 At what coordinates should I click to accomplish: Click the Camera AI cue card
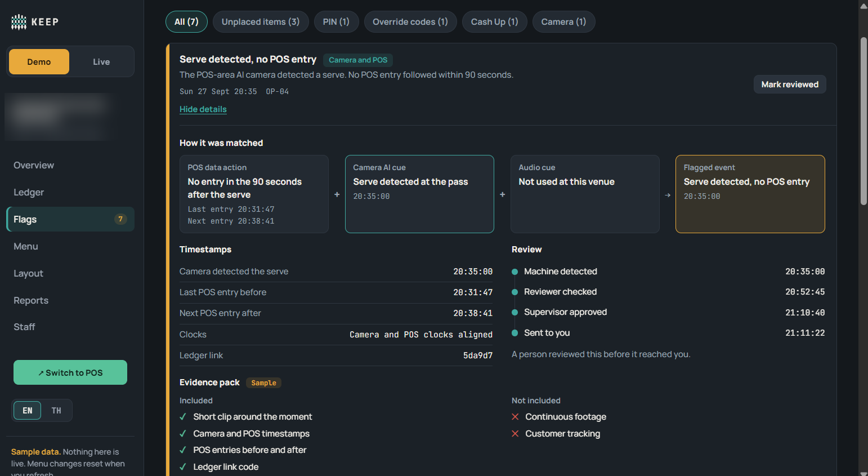tap(419, 194)
